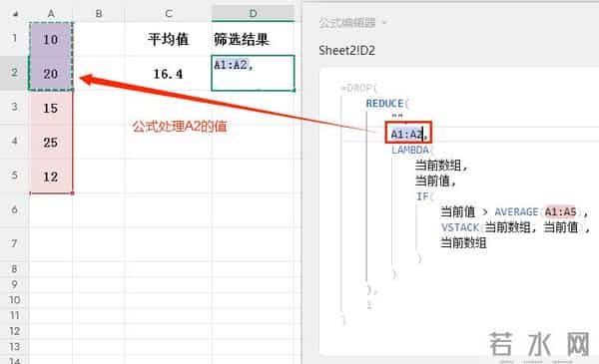
Task: Click the 平均值 header cell
Action: point(169,39)
